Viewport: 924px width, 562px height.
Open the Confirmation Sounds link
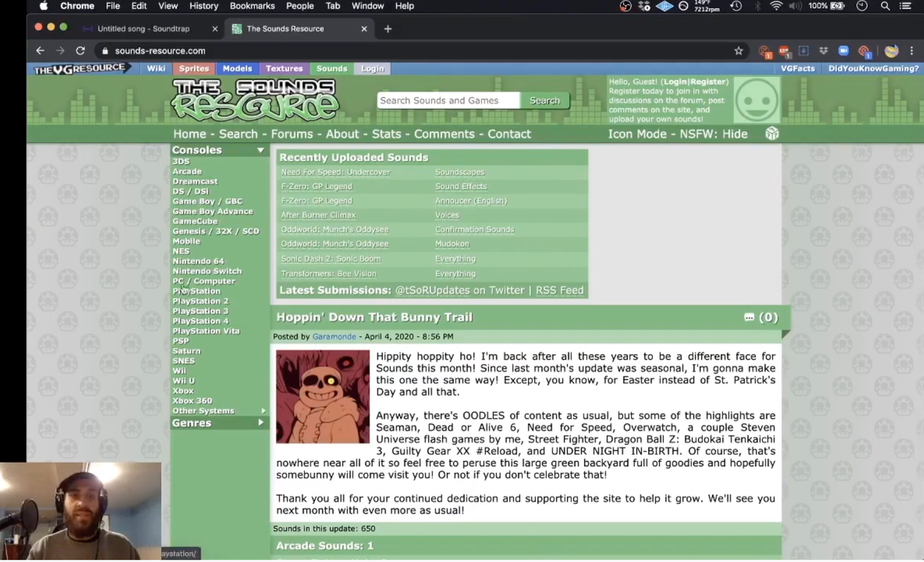pos(474,229)
